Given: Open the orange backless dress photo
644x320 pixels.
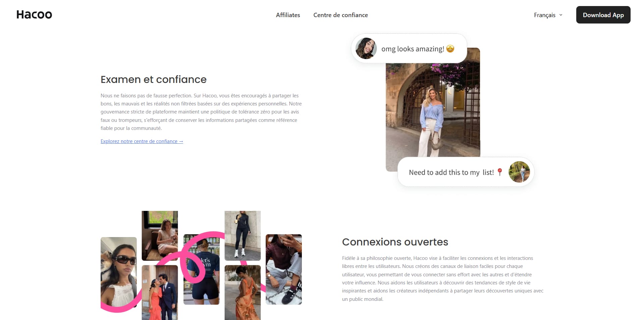Looking at the screenshot, I should pos(243,292).
